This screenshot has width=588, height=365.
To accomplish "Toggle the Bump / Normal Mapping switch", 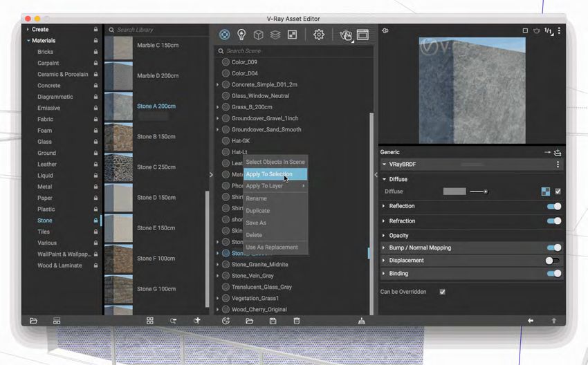I will coord(554,247).
